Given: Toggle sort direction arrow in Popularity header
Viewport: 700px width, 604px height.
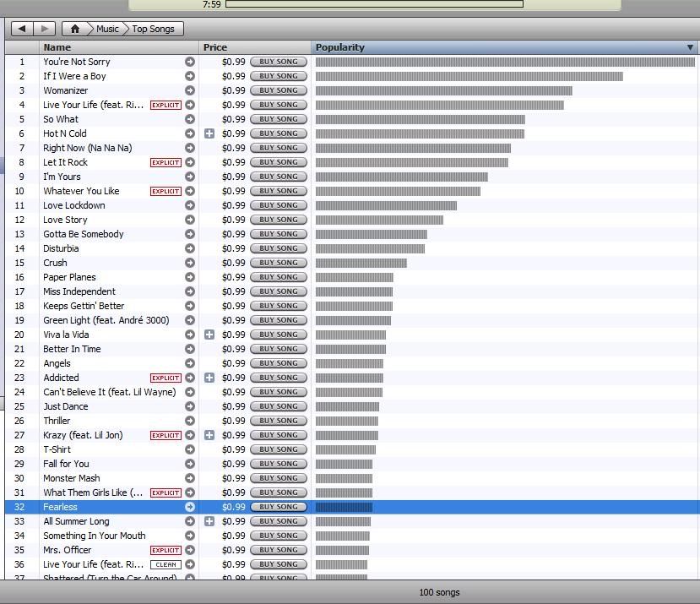Looking at the screenshot, I should tap(690, 48).
